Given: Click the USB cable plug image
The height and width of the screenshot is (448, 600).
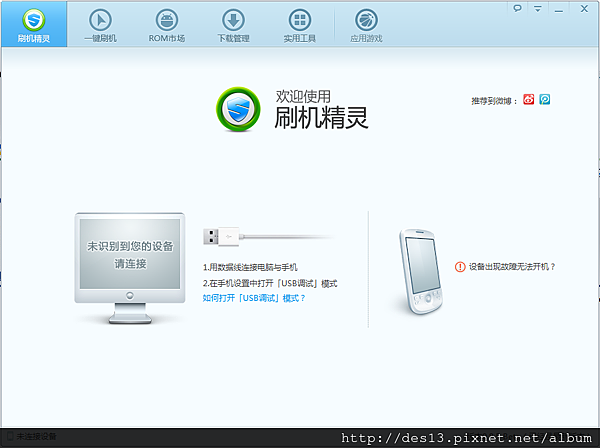Looking at the screenshot, I should (x=268, y=237).
